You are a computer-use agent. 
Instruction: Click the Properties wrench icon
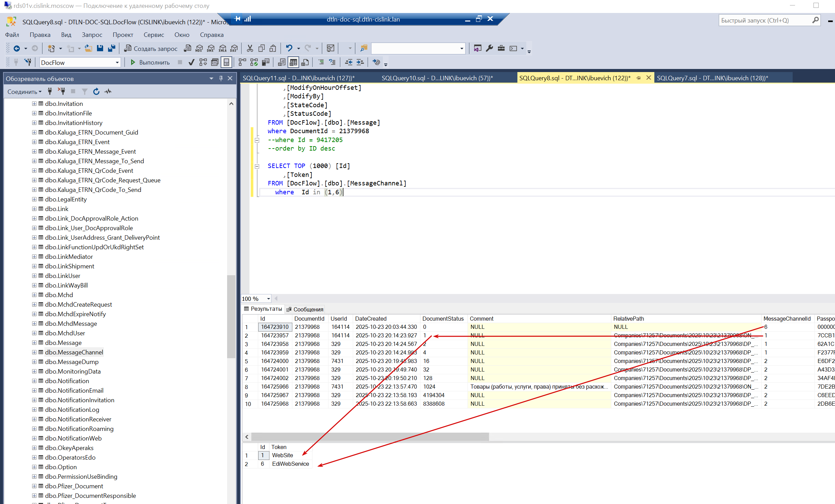[x=489, y=48]
